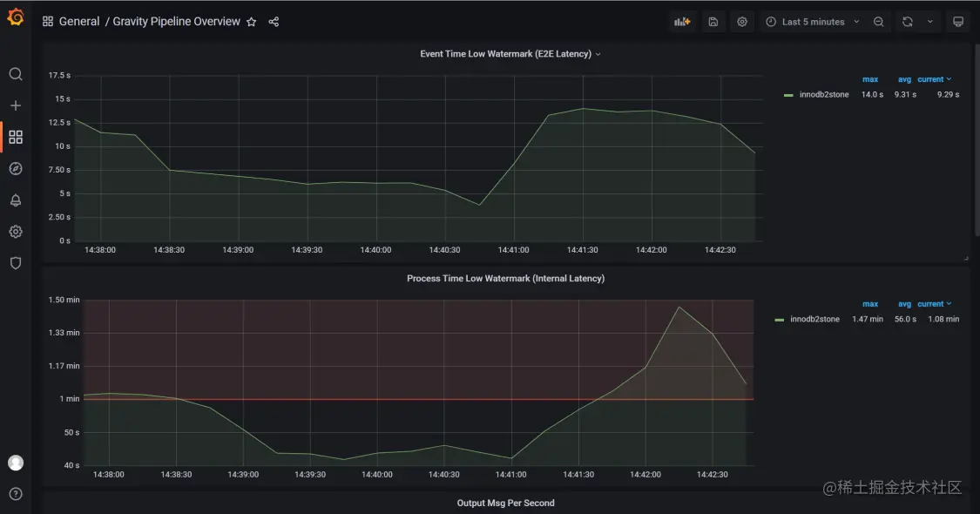Click the Add panel icon
The image size is (980, 514).
(682, 22)
